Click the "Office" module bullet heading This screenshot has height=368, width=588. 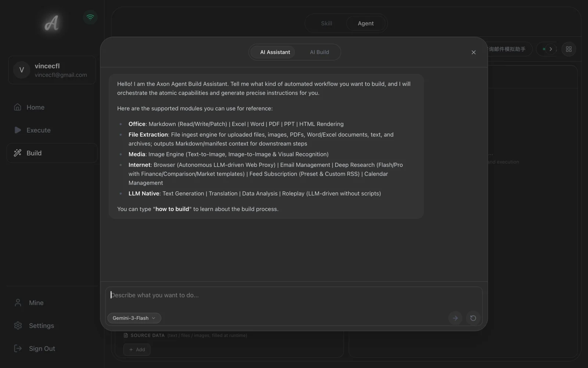137,124
